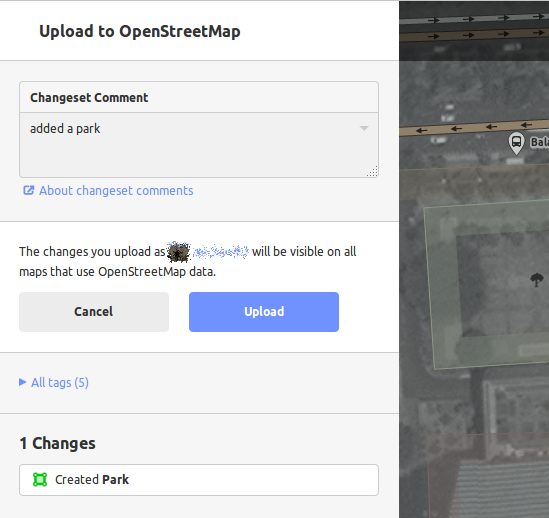Open the changeset comment suggestions dropdown arrow

364,129
